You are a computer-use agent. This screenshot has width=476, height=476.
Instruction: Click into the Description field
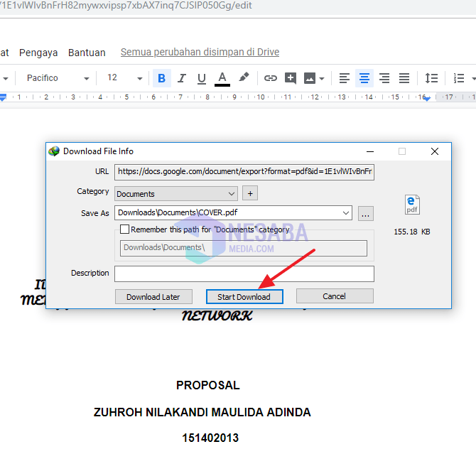(x=244, y=274)
